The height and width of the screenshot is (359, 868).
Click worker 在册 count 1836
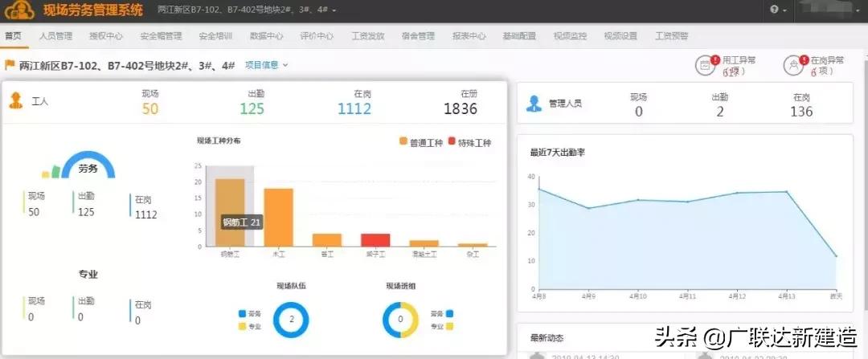click(x=461, y=108)
